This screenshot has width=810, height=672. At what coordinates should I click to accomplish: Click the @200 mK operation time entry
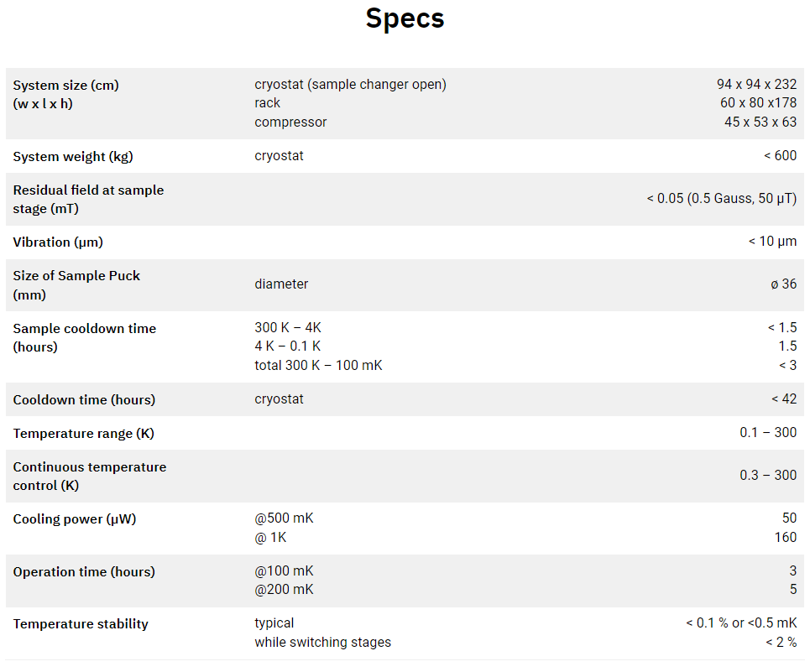coord(284,590)
